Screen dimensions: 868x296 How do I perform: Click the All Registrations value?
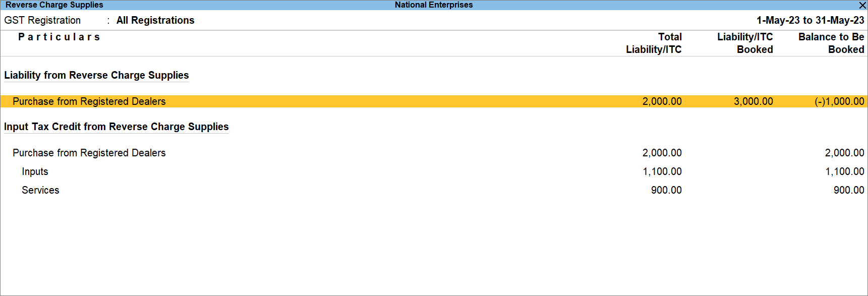coord(155,20)
